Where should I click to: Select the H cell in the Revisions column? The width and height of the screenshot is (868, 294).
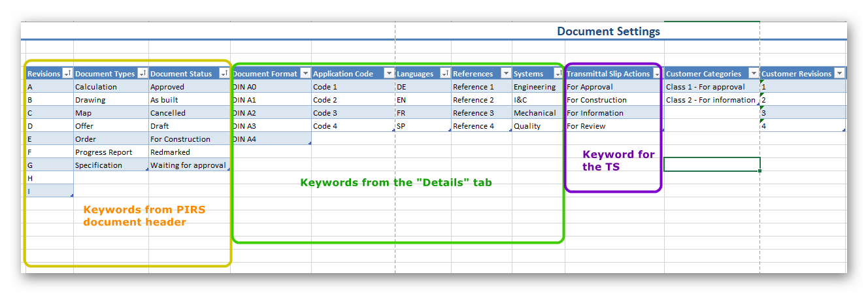[50, 178]
